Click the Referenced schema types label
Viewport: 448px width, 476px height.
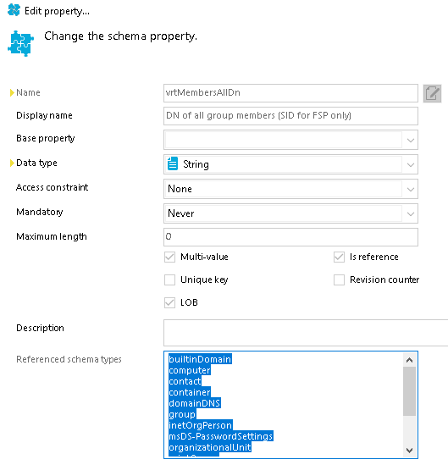tap(69, 359)
